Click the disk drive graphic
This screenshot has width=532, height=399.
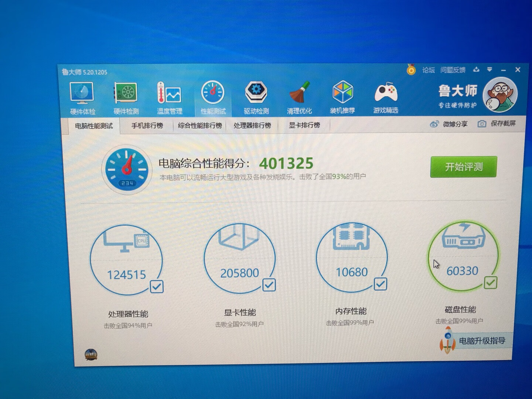click(x=463, y=236)
